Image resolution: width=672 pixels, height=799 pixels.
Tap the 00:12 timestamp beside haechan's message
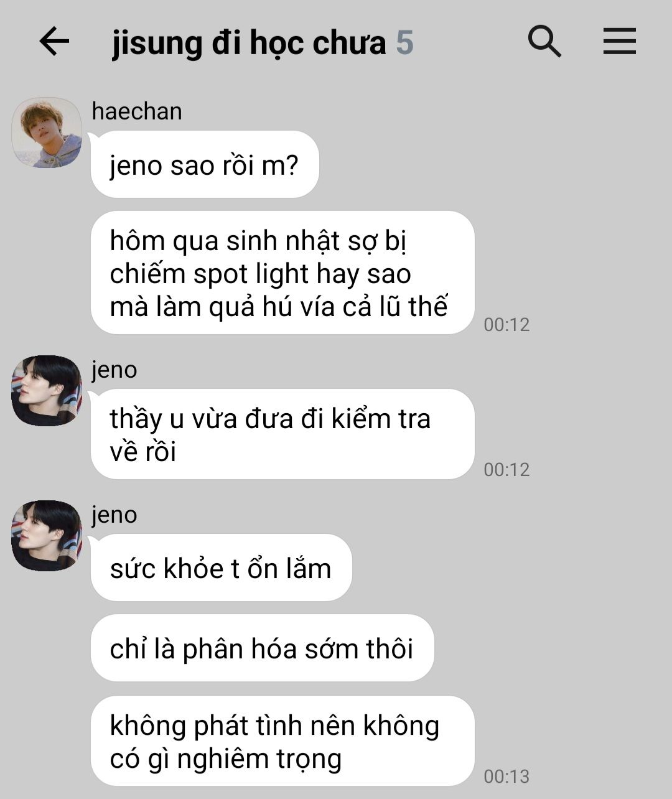(506, 324)
